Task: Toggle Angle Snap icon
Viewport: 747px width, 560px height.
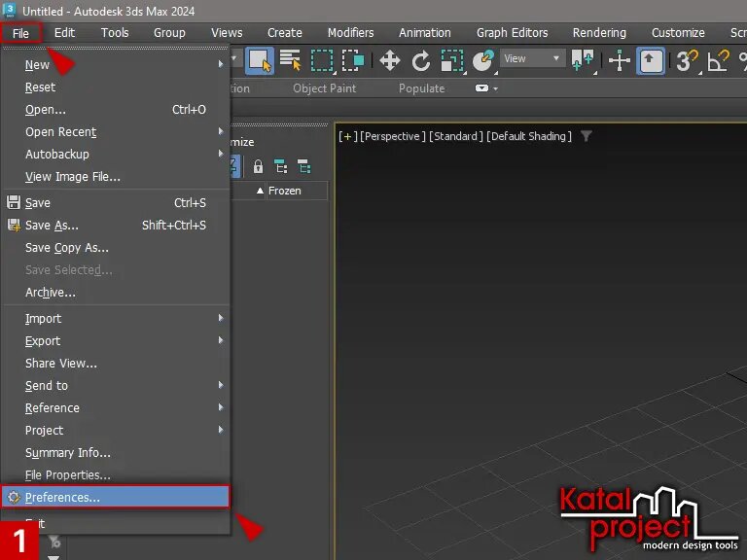Action: click(718, 61)
